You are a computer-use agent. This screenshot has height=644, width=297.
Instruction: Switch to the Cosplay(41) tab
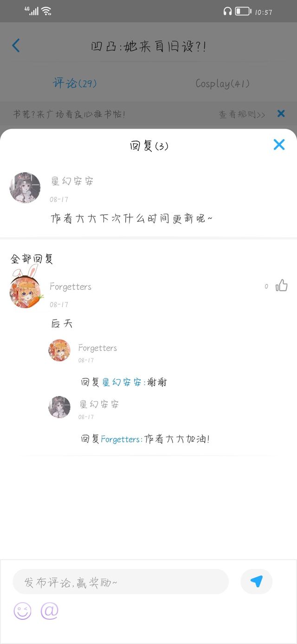coord(222,84)
